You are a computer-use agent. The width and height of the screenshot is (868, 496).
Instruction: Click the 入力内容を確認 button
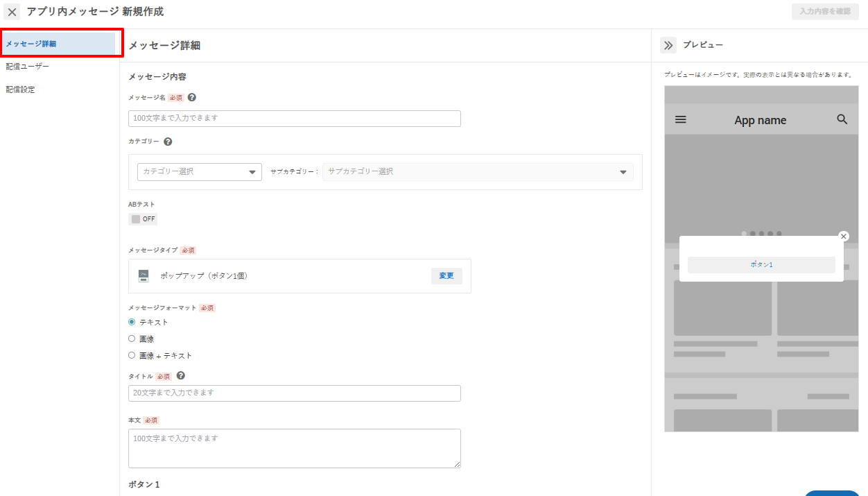click(x=825, y=12)
